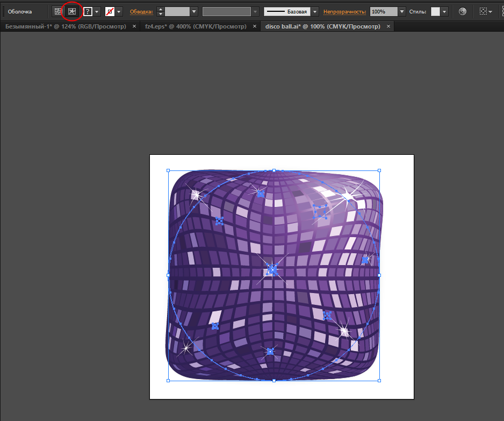Screen dimensions: 504x421
Task: Click the stroke weight stepper arrows
Action: [x=160, y=11]
